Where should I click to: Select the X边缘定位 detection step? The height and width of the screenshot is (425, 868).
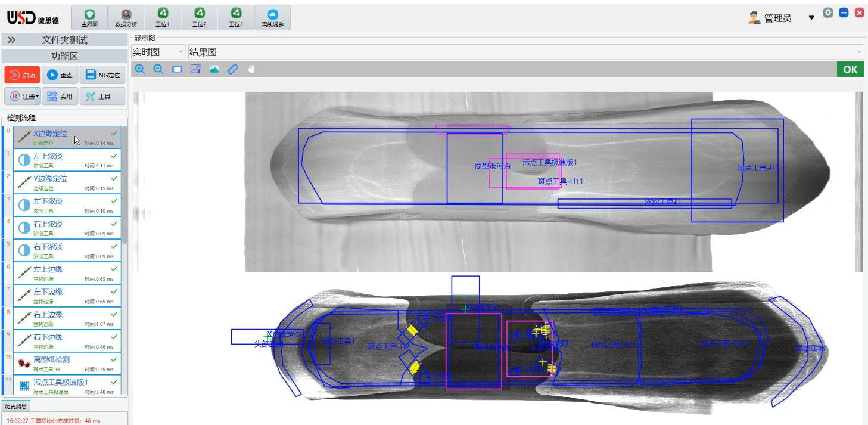click(x=67, y=137)
